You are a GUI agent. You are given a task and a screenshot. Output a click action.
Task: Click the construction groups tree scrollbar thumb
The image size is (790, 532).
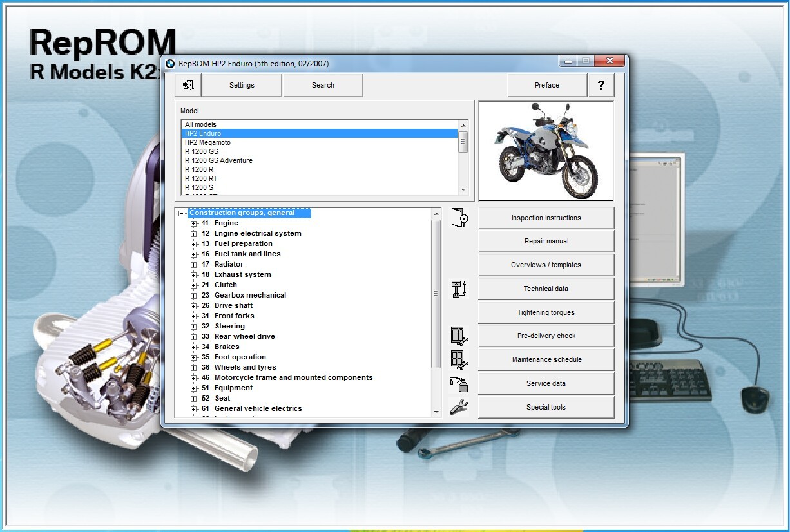pos(436,294)
